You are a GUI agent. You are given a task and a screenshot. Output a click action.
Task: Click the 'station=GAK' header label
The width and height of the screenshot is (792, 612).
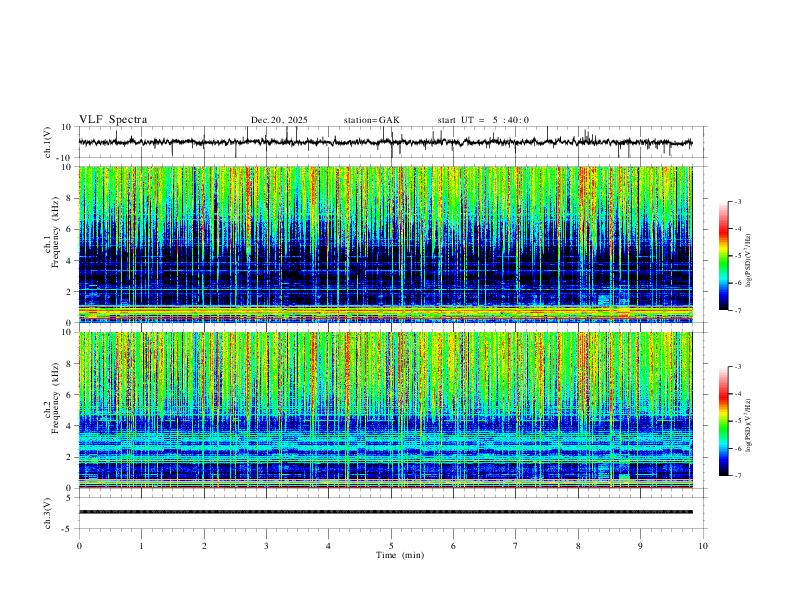click(x=371, y=120)
